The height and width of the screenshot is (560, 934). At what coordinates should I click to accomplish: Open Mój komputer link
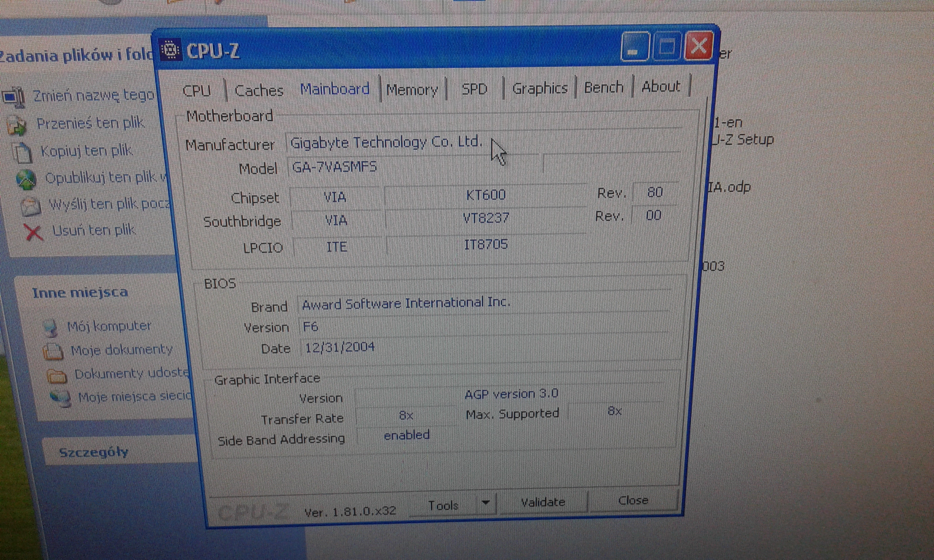(x=109, y=326)
